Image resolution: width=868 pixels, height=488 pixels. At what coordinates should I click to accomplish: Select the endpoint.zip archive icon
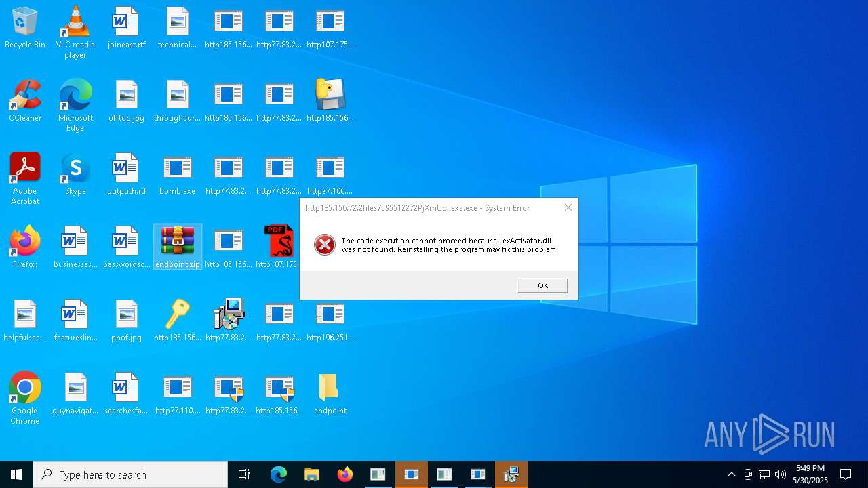click(x=177, y=248)
